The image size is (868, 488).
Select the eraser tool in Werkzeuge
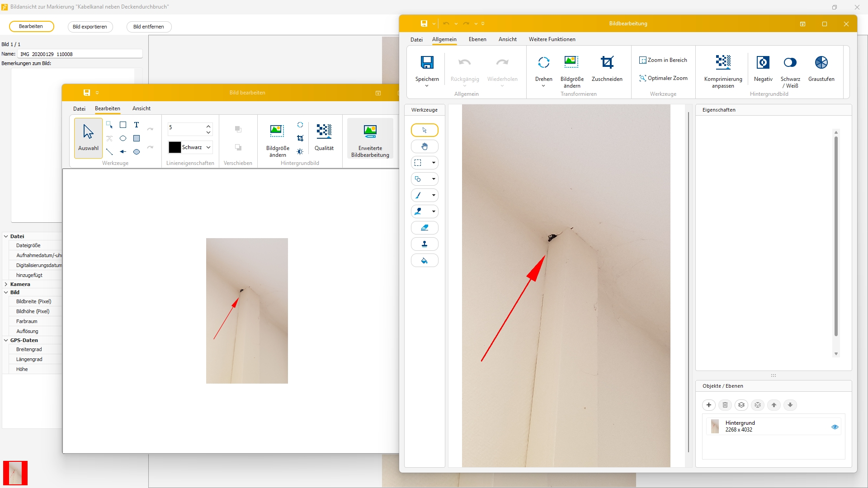[x=424, y=228]
